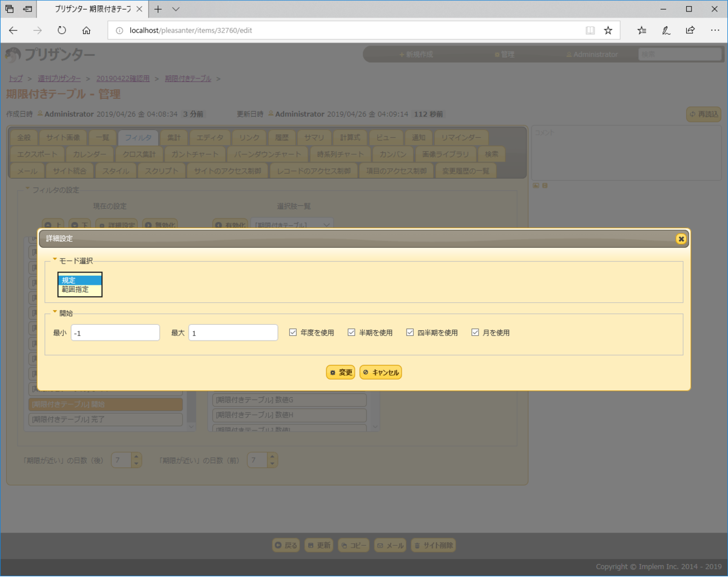Click the 再読込 button
Viewport: 728px width, 578px height.
[x=704, y=114]
